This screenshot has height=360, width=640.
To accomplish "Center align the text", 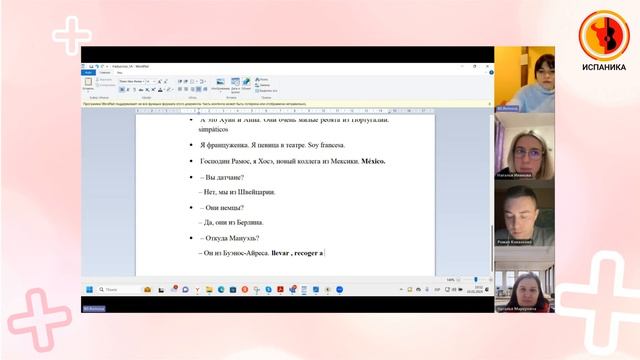I will 186,89.
